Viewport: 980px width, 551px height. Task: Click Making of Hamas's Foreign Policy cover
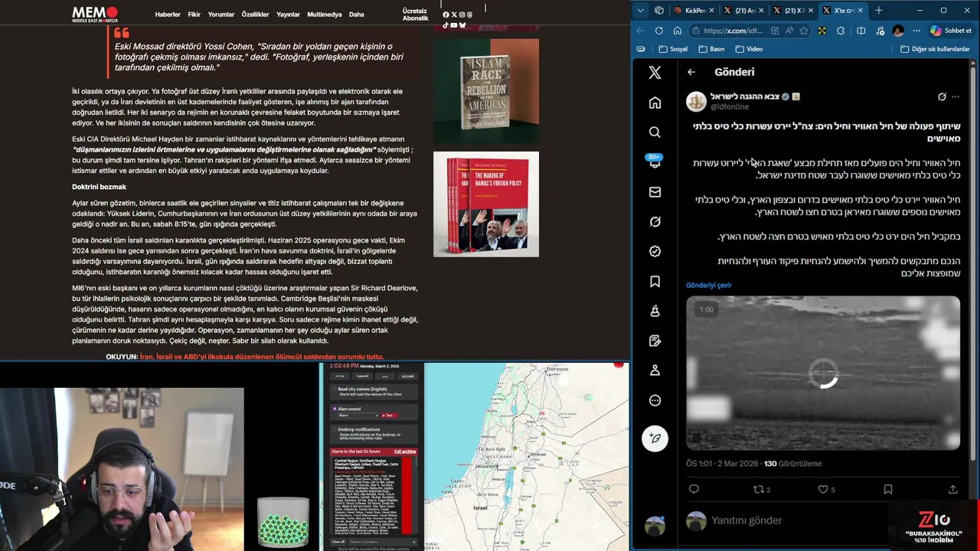[x=486, y=204]
